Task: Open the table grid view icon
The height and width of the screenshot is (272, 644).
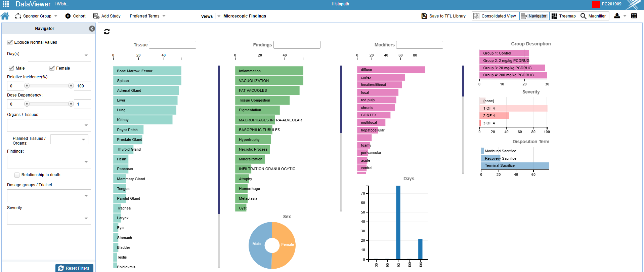Action: click(634, 16)
